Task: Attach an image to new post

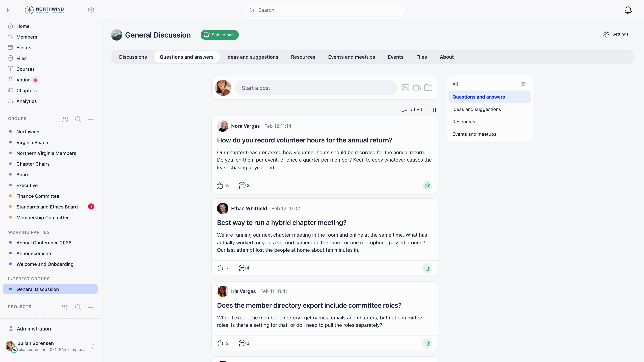Action: (405, 88)
